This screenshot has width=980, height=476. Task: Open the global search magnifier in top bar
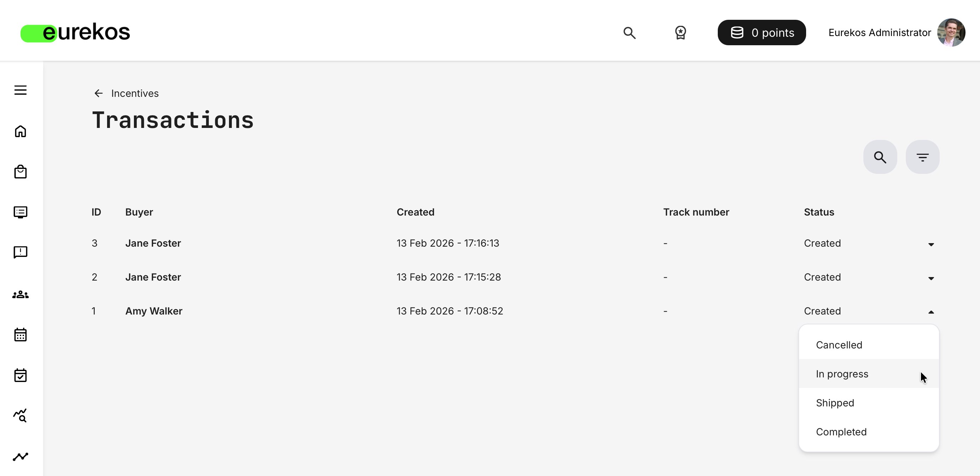point(629,33)
